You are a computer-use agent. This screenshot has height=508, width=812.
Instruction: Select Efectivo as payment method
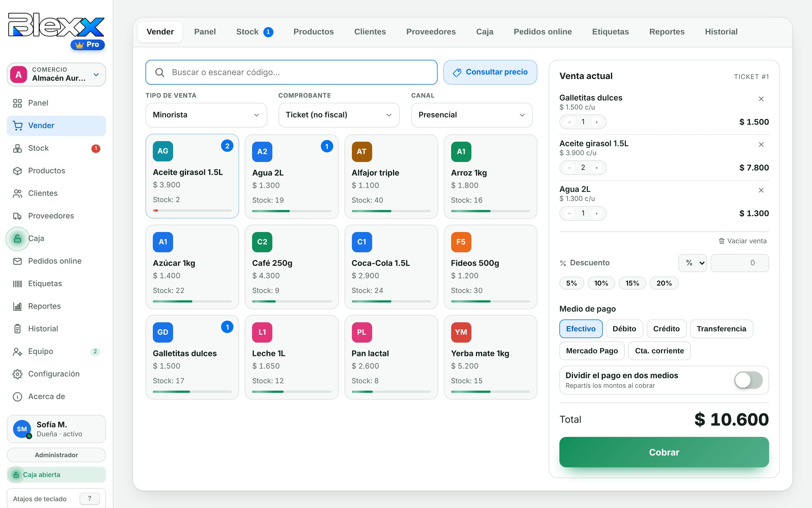[581, 329]
